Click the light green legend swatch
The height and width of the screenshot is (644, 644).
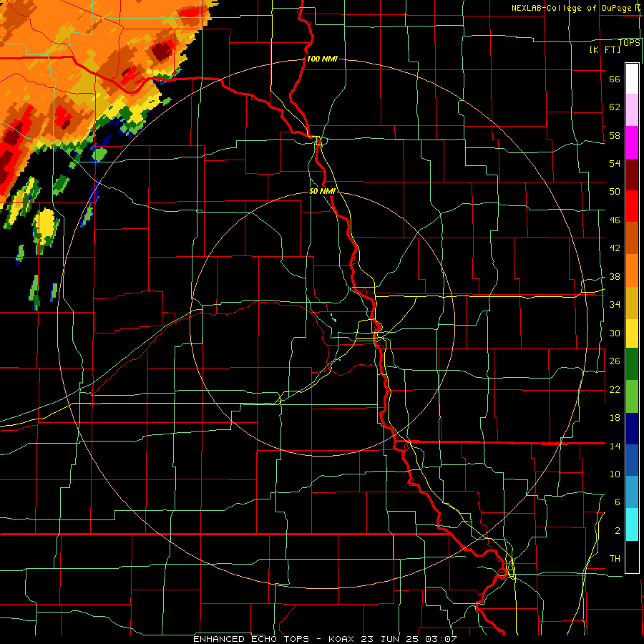pos(632,396)
